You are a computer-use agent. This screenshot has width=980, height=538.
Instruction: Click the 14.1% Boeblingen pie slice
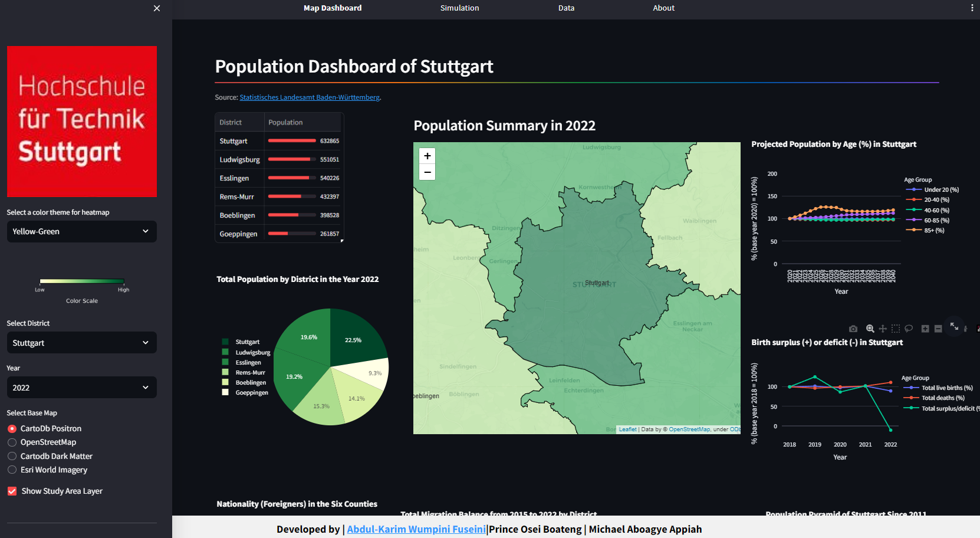pos(356,396)
